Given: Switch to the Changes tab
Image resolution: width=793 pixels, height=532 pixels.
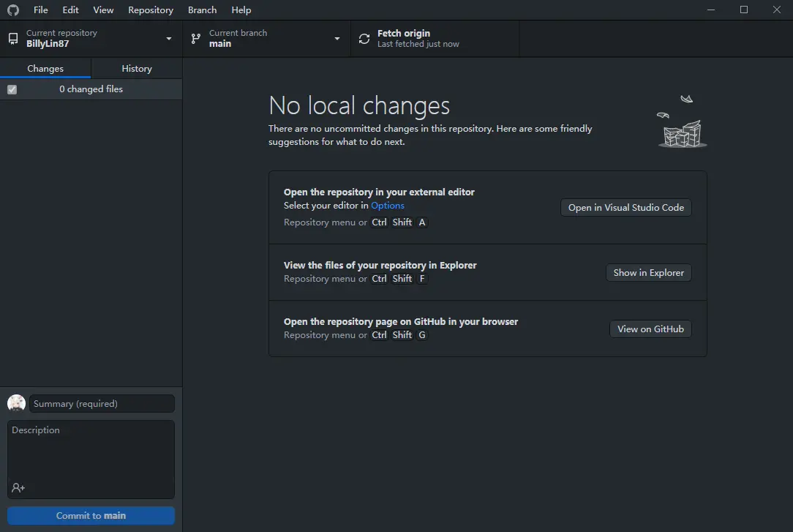Looking at the screenshot, I should [45, 68].
